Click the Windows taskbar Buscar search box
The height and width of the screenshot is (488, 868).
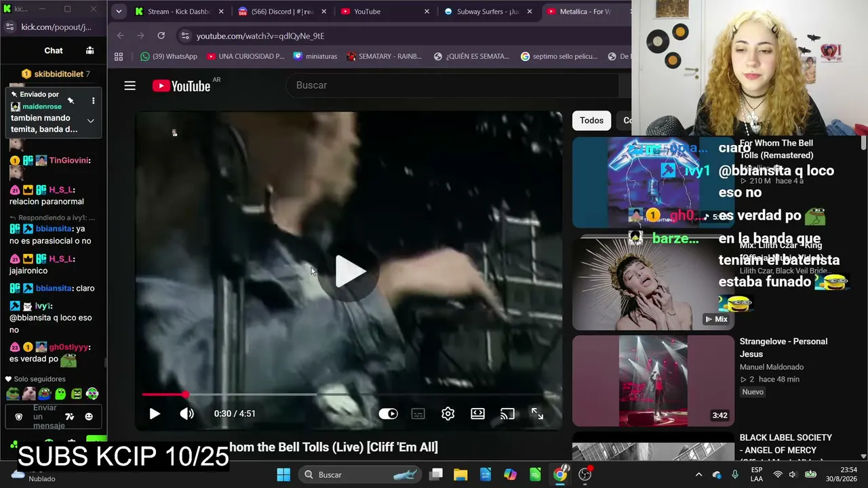click(x=359, y=474)
